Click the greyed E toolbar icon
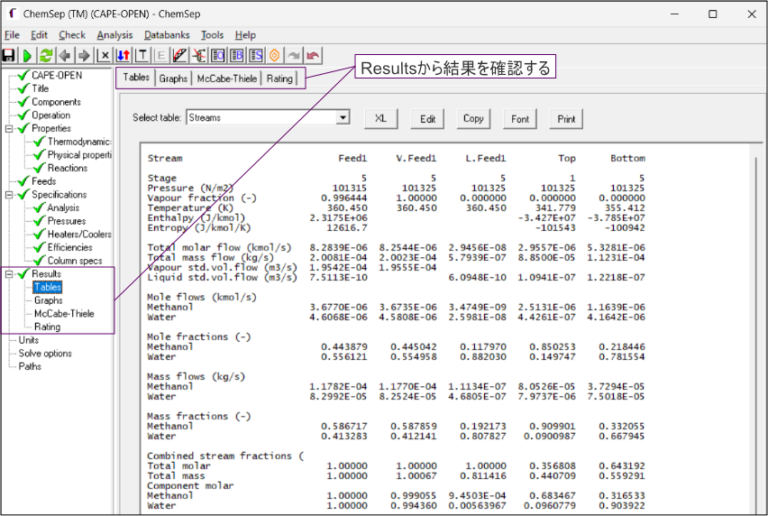Viewport: 768px width, 516px height. [161, 55]
